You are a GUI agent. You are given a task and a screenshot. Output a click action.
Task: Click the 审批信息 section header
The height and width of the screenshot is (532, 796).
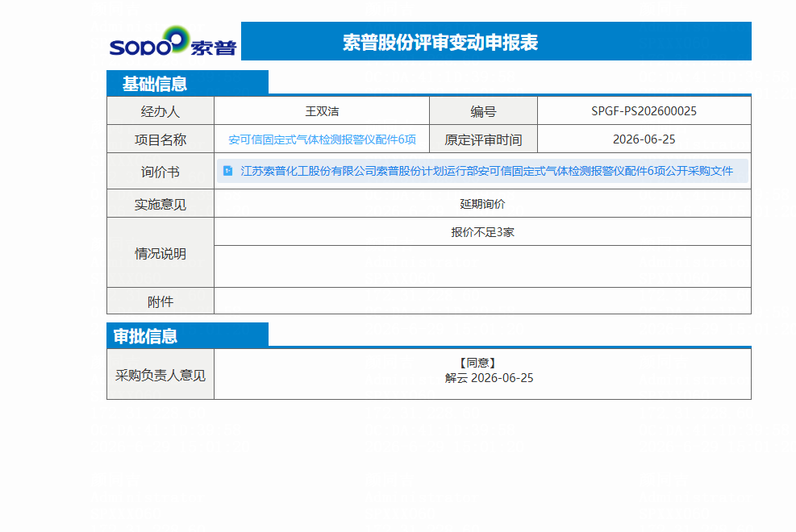pos(187,335)
